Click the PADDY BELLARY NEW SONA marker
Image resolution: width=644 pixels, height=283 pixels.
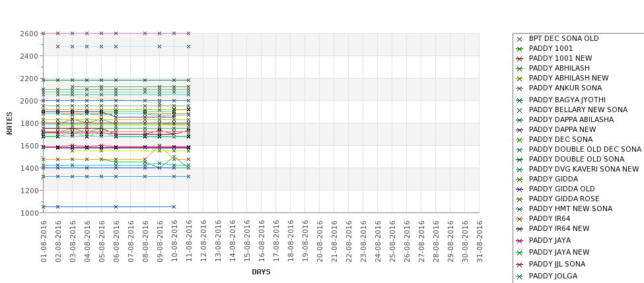(520, 110)
